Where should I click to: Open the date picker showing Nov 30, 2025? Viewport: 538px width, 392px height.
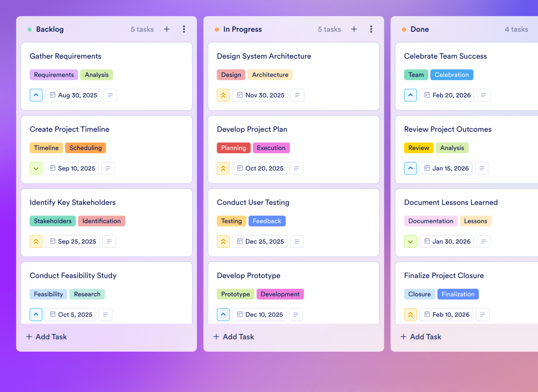260,95
